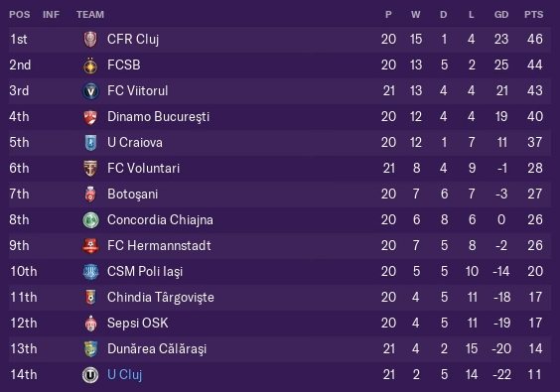The image size is (560, 392).
Task: Click the TEAM column header
Action: (90, 15)
